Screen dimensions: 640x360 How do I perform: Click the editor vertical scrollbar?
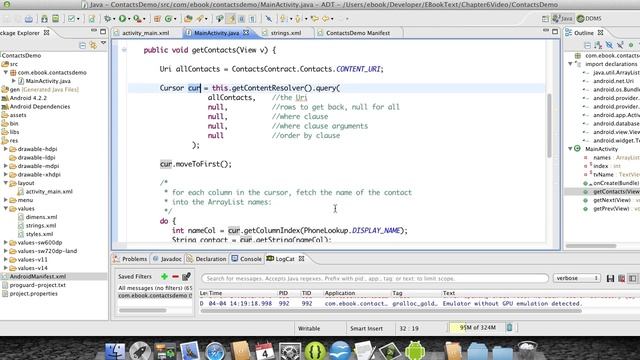click(549, 127)
